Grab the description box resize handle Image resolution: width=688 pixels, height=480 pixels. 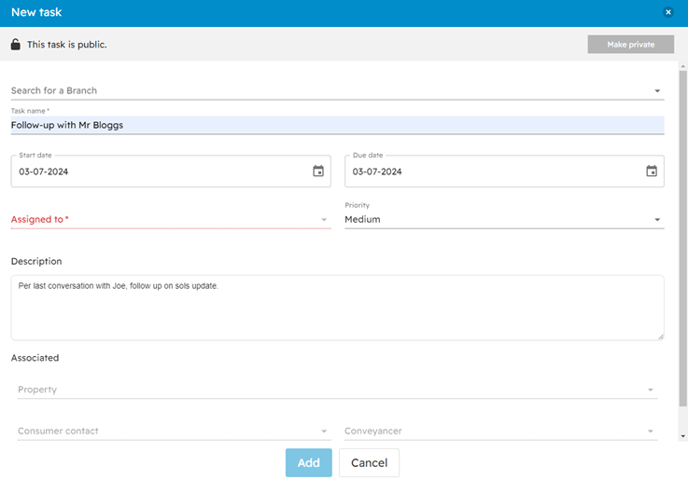point(660,337)
